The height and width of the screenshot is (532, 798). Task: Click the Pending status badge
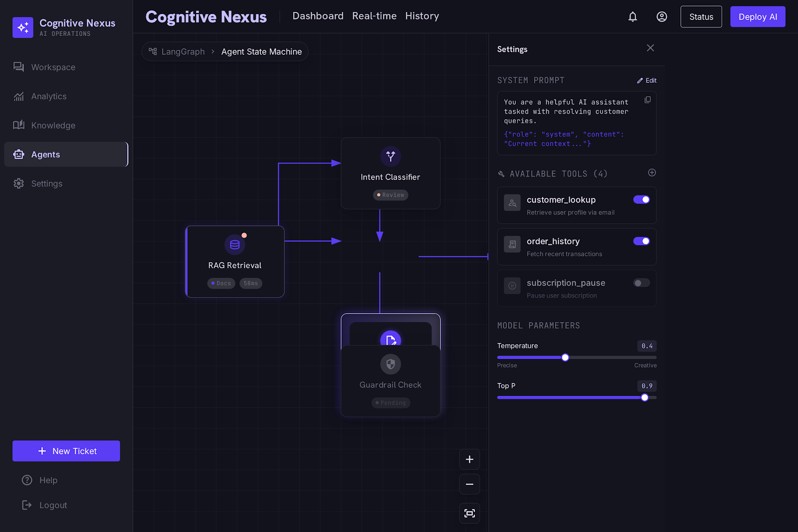click(391, 403)
